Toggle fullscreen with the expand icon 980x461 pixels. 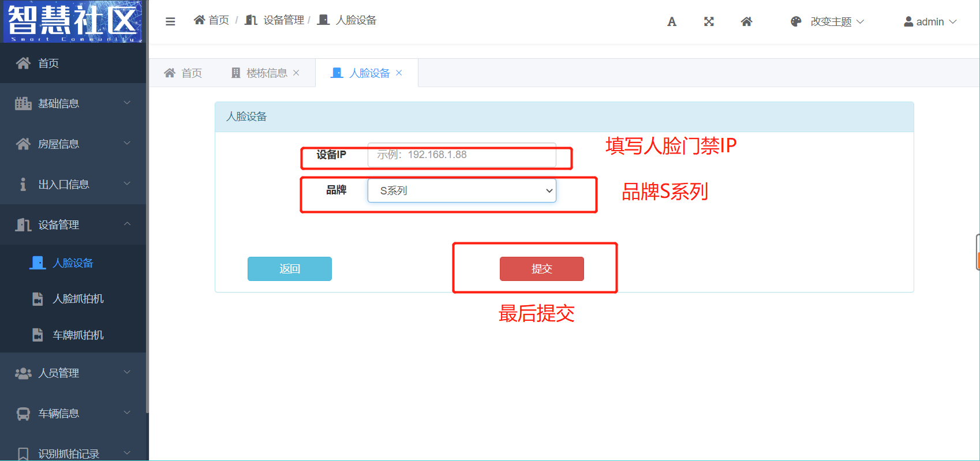pyautogui.click(x=709, y=22)
